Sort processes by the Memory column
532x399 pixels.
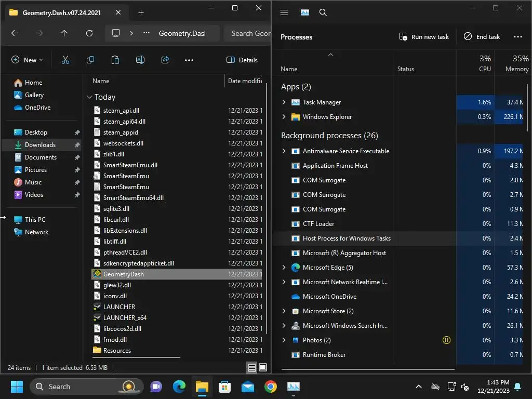coord(513,63)
